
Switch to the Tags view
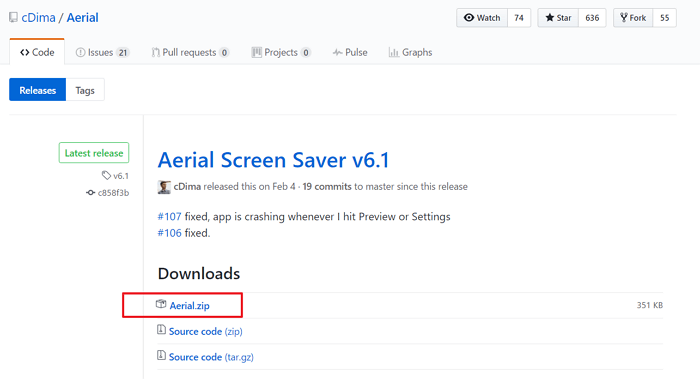click(85, 90)
